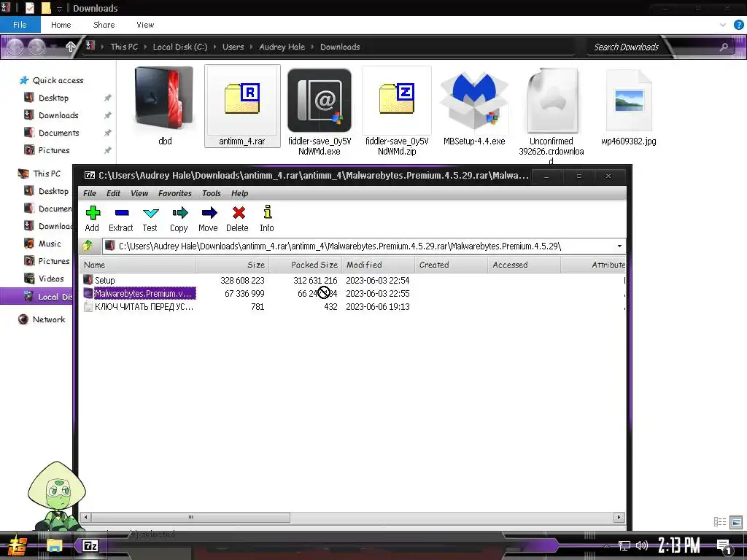Click the 7z taskbar button
The image size is (747, 560).
pos(90,545)
